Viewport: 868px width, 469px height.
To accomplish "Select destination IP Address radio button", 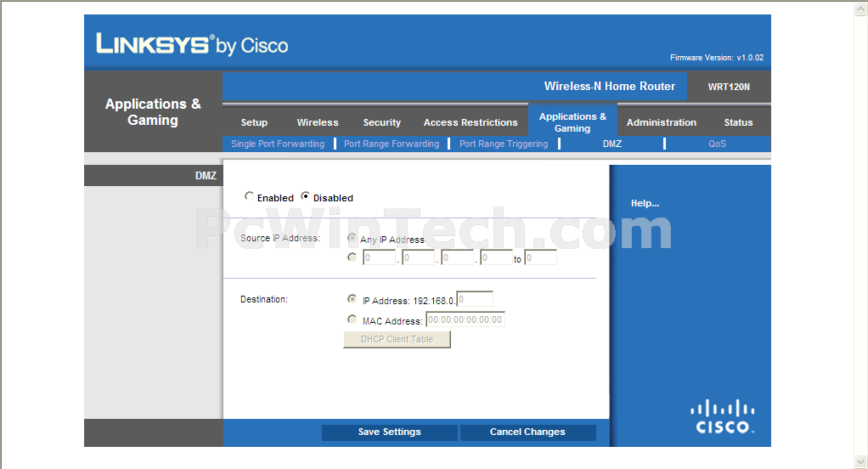I will click(x=352, y=299).
